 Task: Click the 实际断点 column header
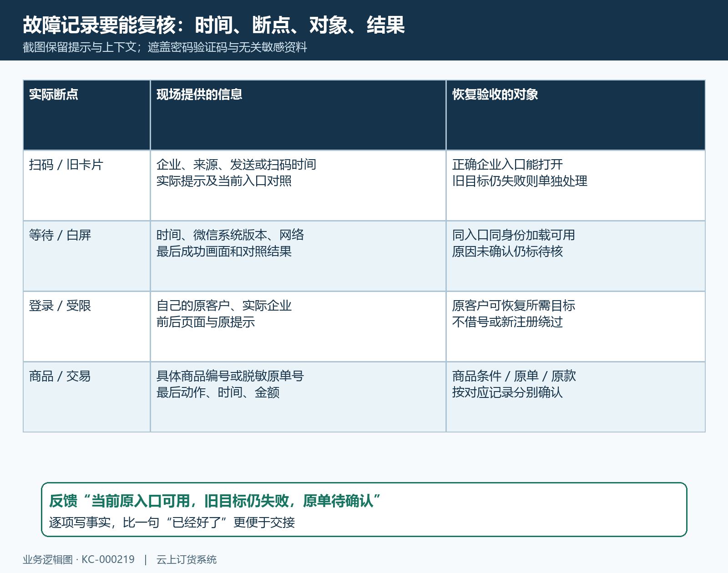coord(86,115)
